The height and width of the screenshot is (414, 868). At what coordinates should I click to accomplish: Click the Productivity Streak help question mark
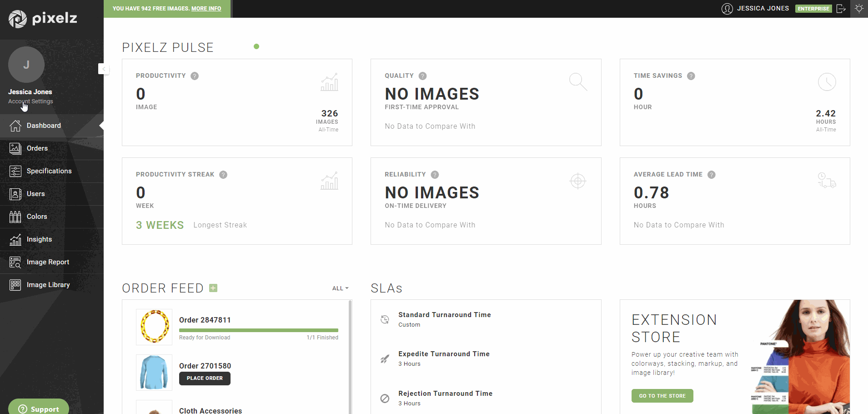(x=223, y=175)
